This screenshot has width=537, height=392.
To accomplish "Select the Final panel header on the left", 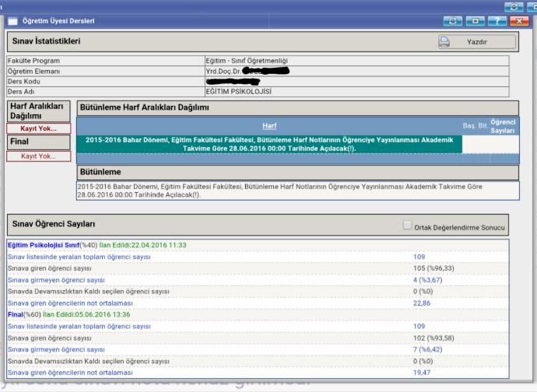I will pyautogui.click(x=39, y=142).
